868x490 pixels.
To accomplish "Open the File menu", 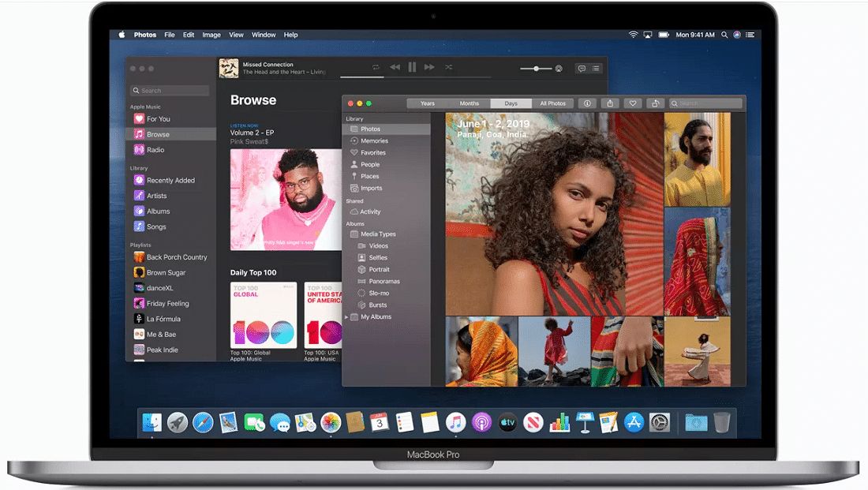I will coord(170,35).
